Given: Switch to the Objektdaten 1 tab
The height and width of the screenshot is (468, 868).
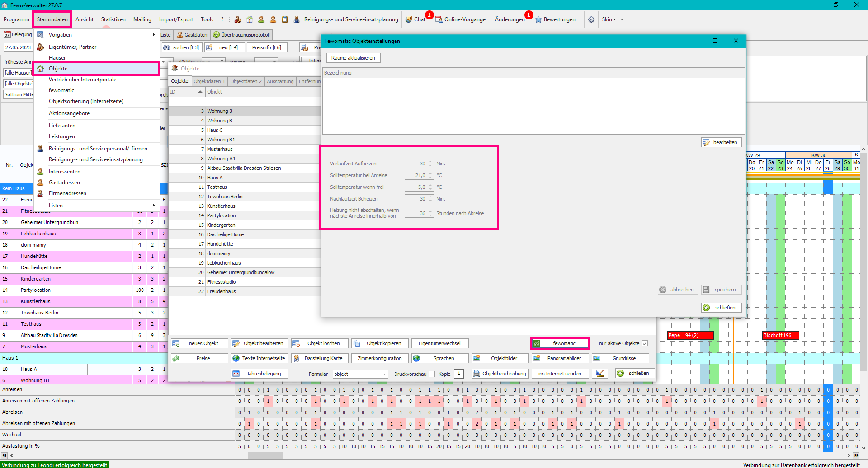Looking at the screenshot, I should 209,81.
